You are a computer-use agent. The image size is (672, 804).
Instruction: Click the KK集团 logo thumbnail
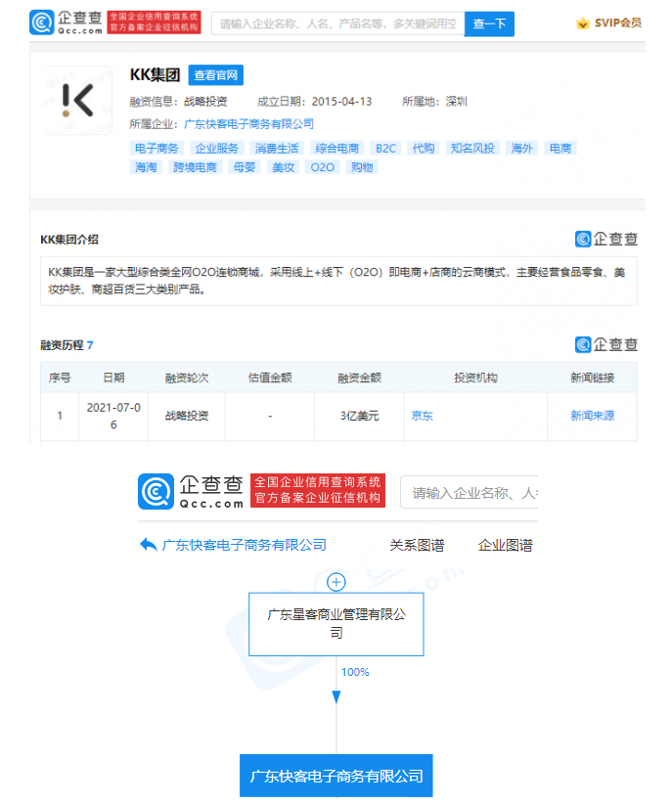pyautogui.click(x=78, y=100)
